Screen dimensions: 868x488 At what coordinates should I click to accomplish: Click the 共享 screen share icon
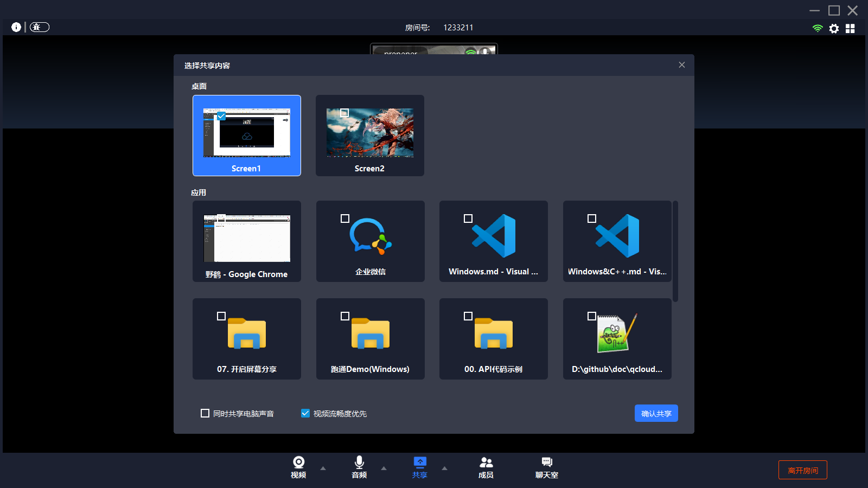pos(420,462)
